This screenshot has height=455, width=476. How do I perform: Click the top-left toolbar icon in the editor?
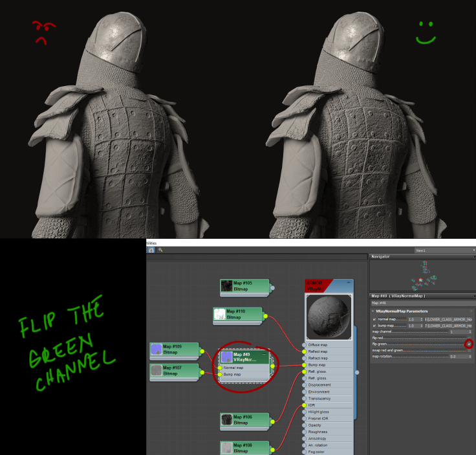151,249
